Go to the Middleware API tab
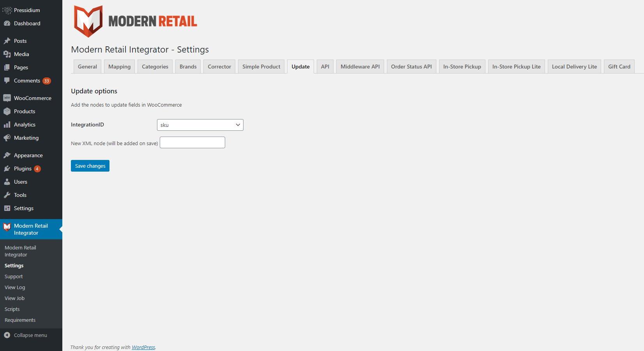 point(360,67)
